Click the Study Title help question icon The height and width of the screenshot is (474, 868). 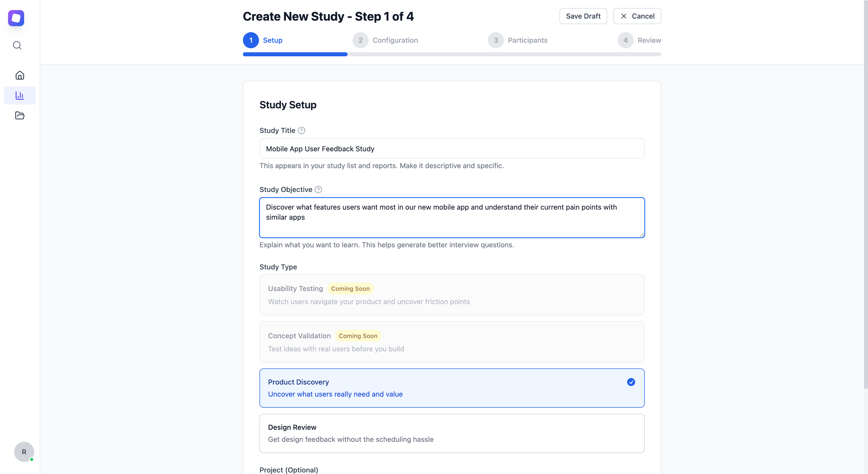[x=301, y=130]
